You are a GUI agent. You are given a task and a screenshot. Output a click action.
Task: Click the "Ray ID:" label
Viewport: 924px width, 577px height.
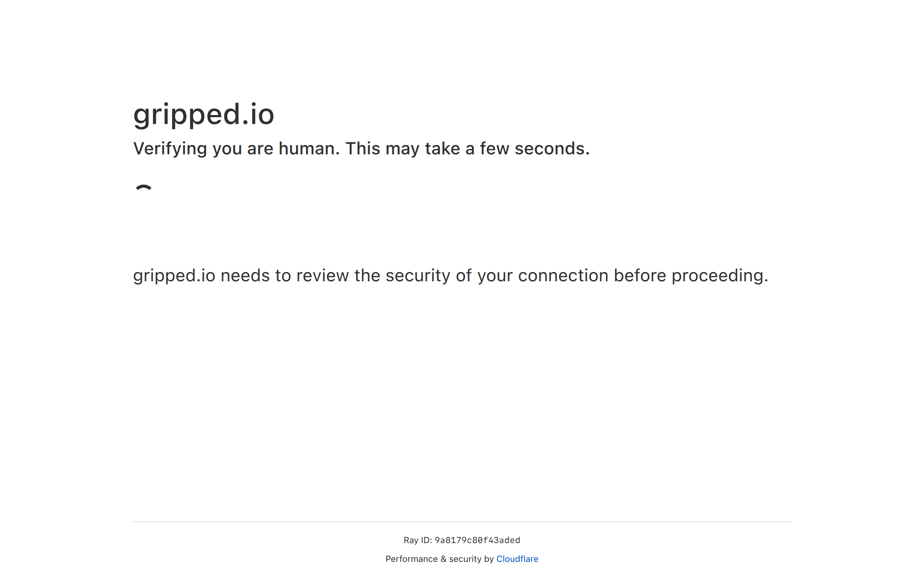pyautogui.click(x=417, y=540)
